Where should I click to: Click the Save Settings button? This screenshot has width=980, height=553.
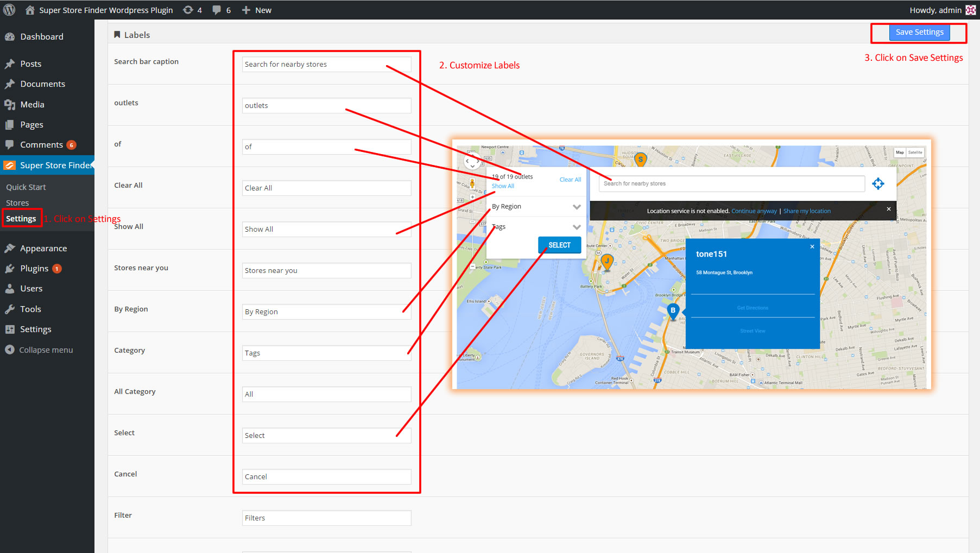tap(919, 32)
